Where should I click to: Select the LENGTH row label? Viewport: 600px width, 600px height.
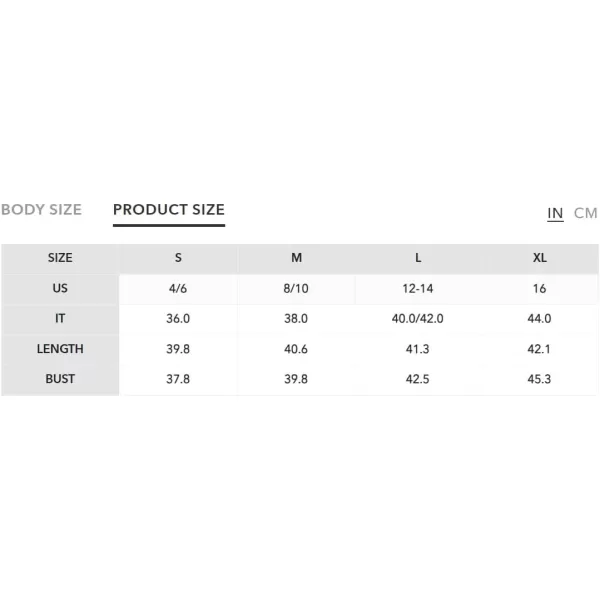(60, 349)
